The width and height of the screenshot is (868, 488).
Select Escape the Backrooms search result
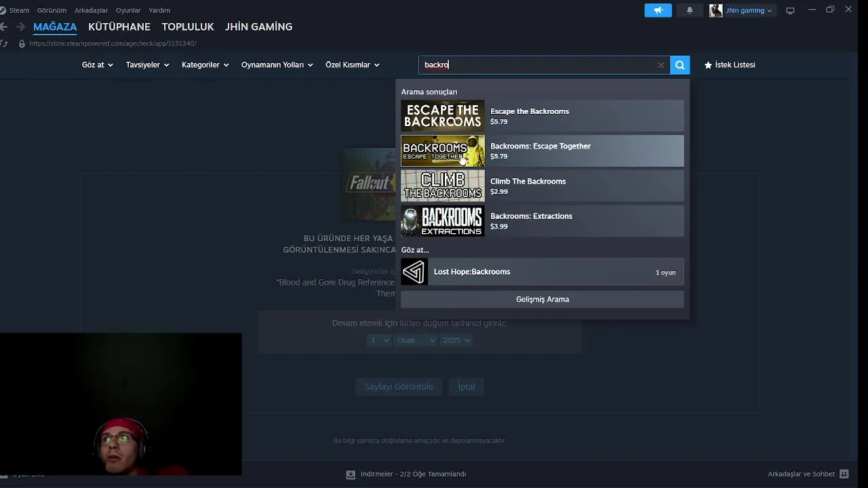click(x=542, y=116)
